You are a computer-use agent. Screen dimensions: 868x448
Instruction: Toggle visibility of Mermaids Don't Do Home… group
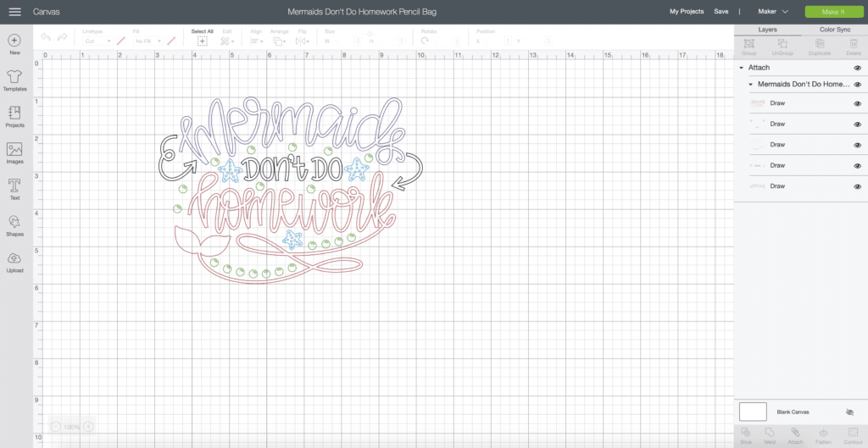(858, 85)
